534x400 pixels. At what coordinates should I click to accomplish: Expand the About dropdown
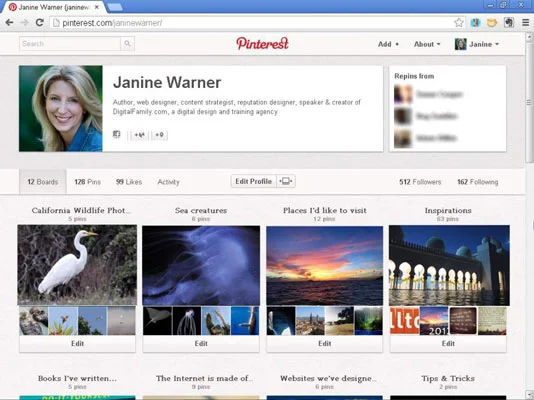pyautogui.click(x=427, y=44)
